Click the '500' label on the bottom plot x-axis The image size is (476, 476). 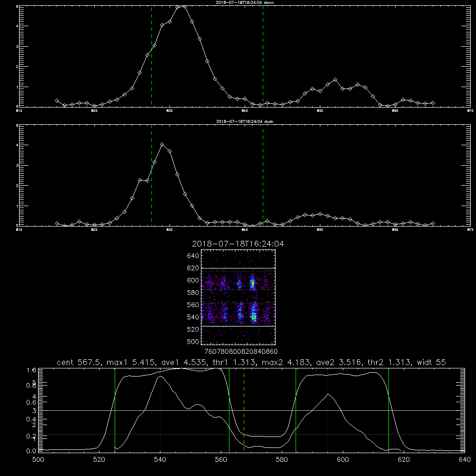point(38,460)
